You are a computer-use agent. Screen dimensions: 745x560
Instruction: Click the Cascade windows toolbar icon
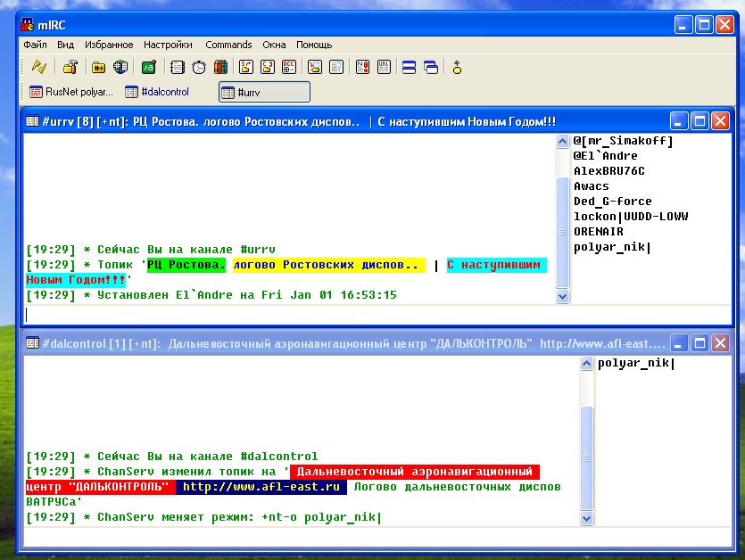(x=430, y=67)
